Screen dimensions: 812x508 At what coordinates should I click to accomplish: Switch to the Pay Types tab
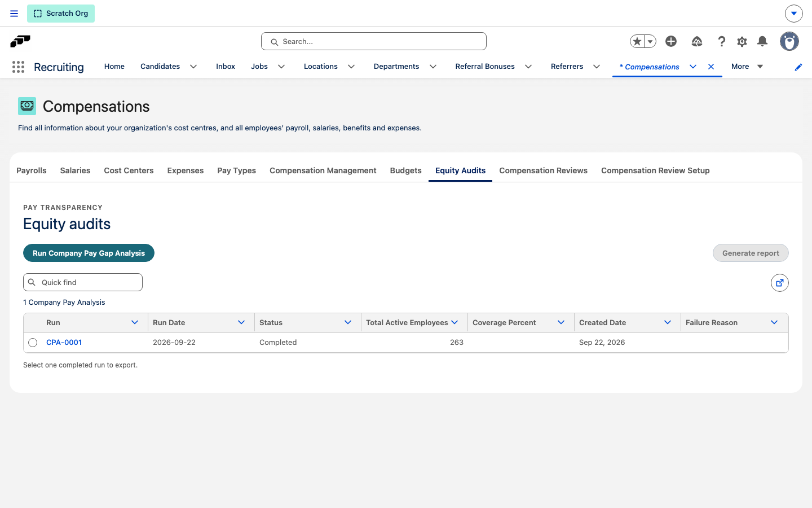pyautogui.click(x=237, y=170)
